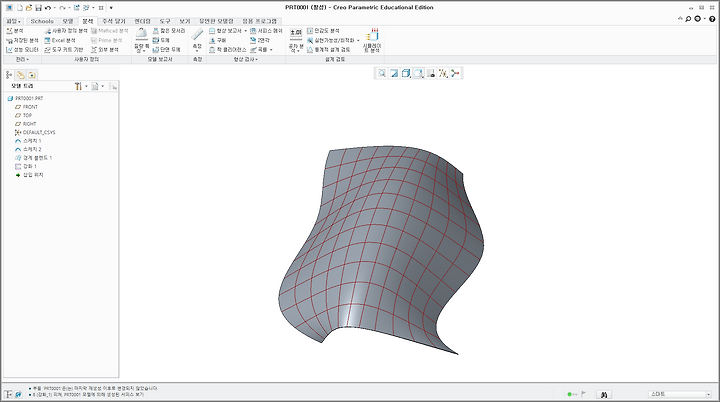The height and width of the screenshot is (402, 720).
Task: Open the 주석 달기 ribbon tab
Action: pos(113,21)
